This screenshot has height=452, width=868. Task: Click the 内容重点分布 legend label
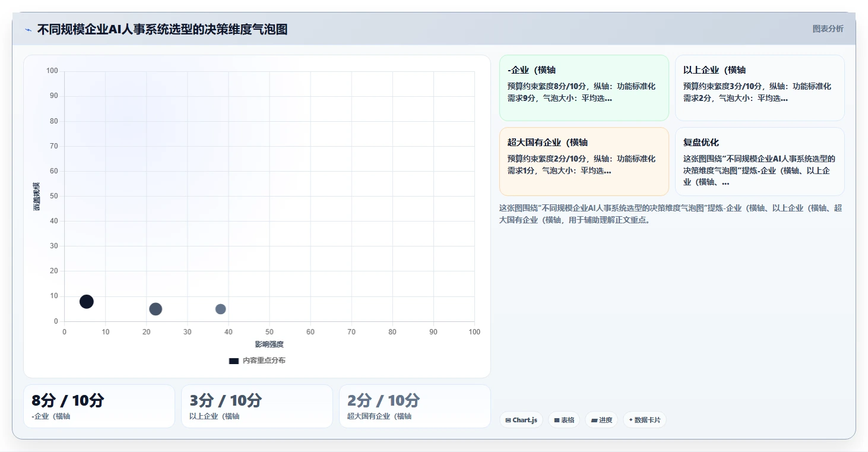pyautogui.click(x=264, y=361)
